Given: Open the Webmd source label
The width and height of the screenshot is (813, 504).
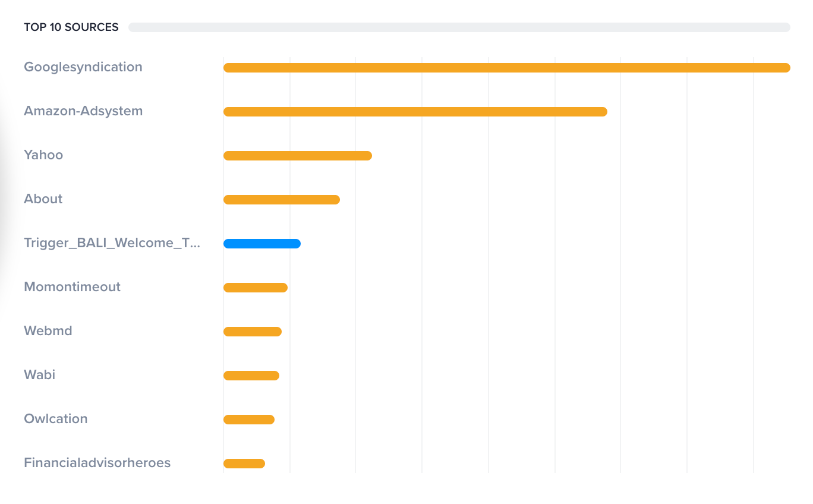Looking at the screenshot, I should [x=48, y=331].
